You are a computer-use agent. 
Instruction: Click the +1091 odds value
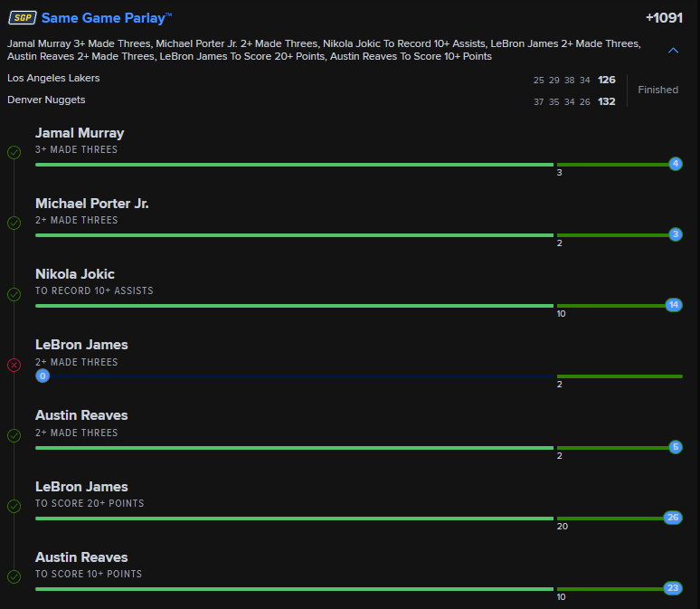664,18
